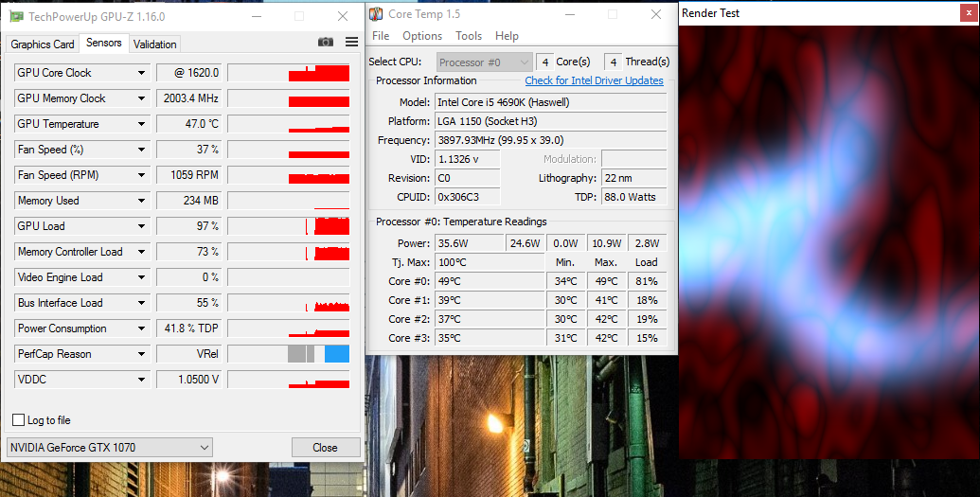The height and width of the screenshot is (497, 980).
Task: Open the PerfCap Reason dropdown
Action: click(x=141, y=354)
